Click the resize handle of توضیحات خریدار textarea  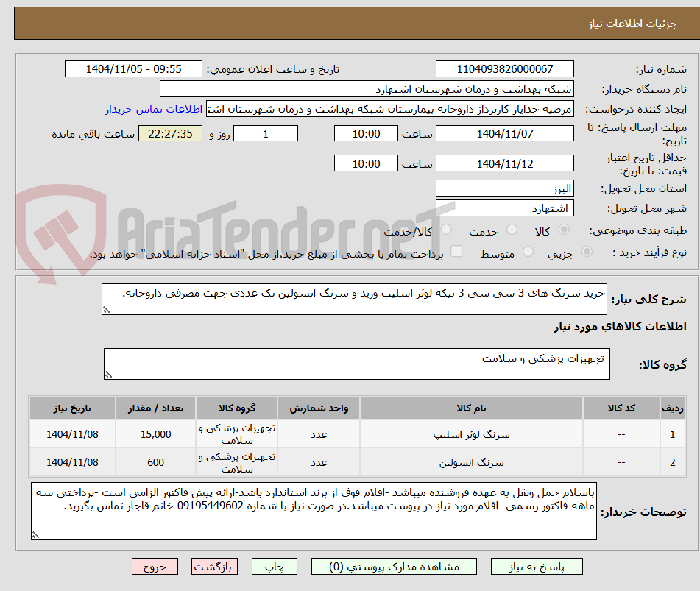36,535
